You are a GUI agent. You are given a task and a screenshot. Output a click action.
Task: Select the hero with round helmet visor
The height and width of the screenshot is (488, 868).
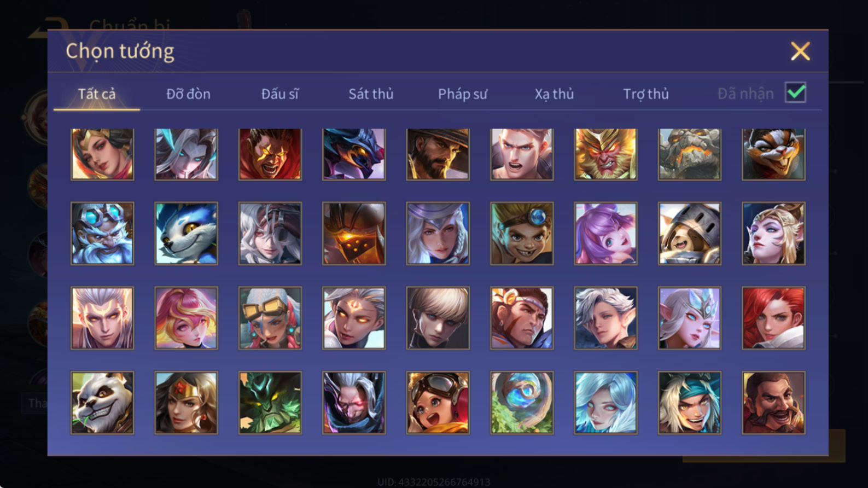[x=689, y=234]
